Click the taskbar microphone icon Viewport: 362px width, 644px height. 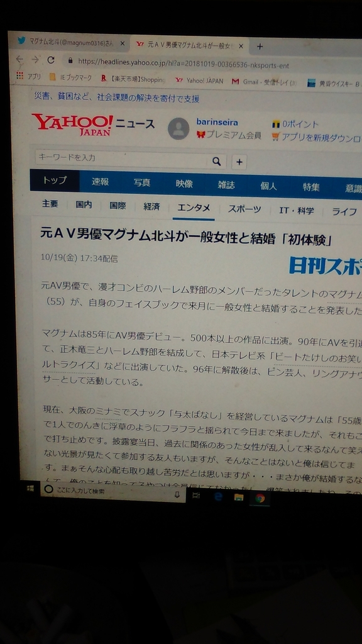click(177, 496)
